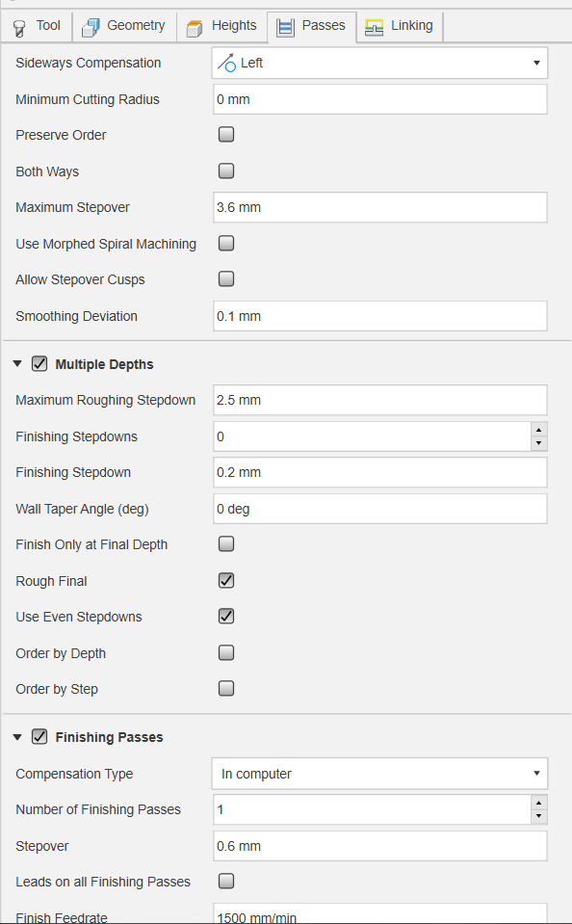Screen dimensions: 572x924
Task: Click the Heights tab box icon
Action: tap(195, 28)
